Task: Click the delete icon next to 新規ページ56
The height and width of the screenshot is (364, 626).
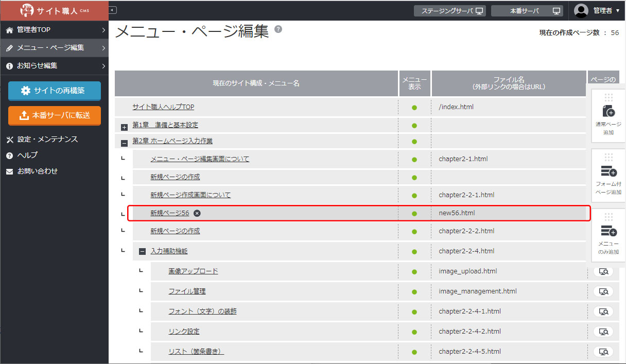Action: point(197,213)
